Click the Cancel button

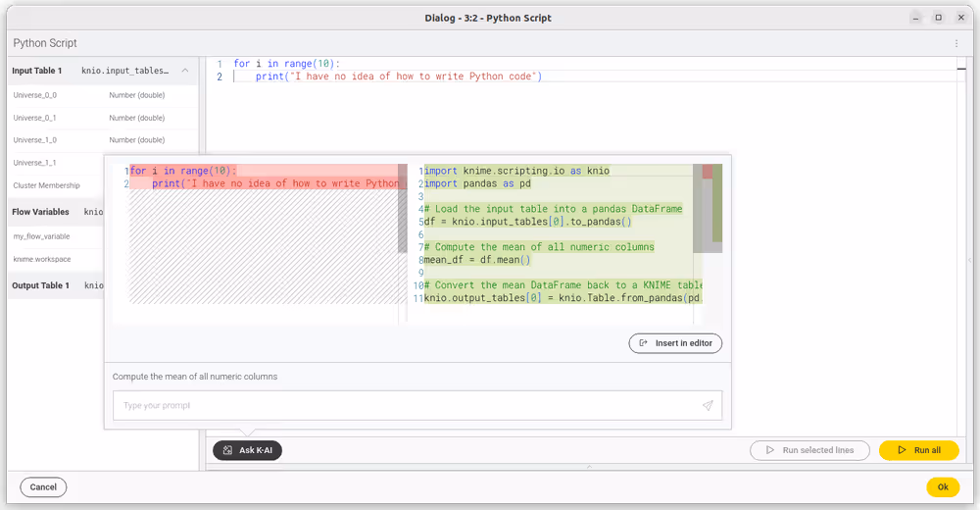pos(43,486)
